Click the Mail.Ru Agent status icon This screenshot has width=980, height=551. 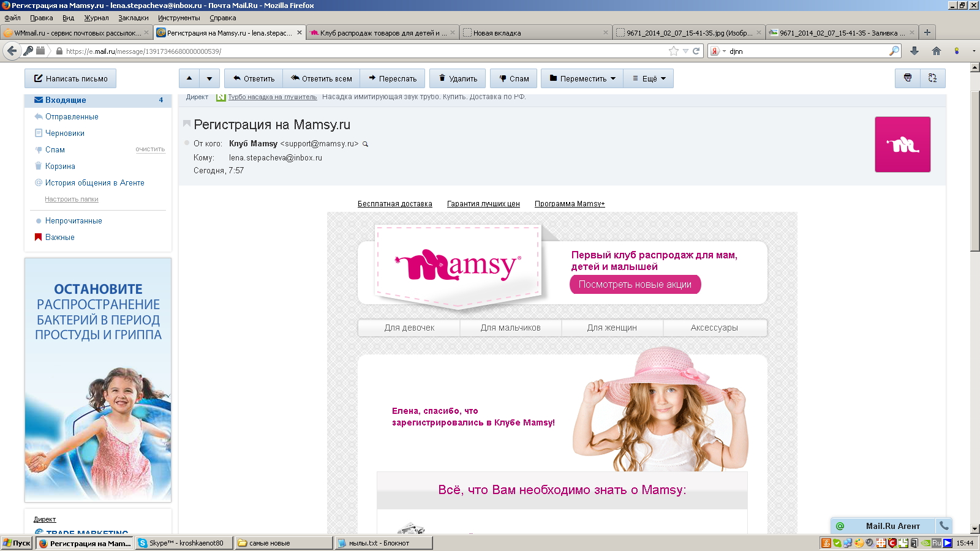[840, 526]
